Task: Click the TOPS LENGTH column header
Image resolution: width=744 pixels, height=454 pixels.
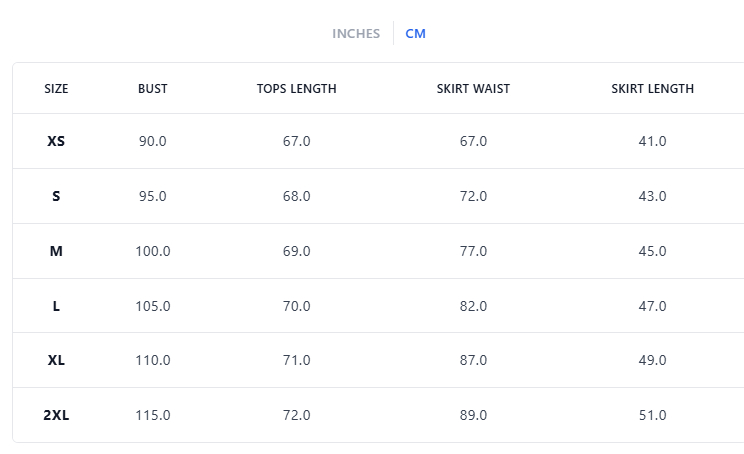Action: tap(297, 89)
